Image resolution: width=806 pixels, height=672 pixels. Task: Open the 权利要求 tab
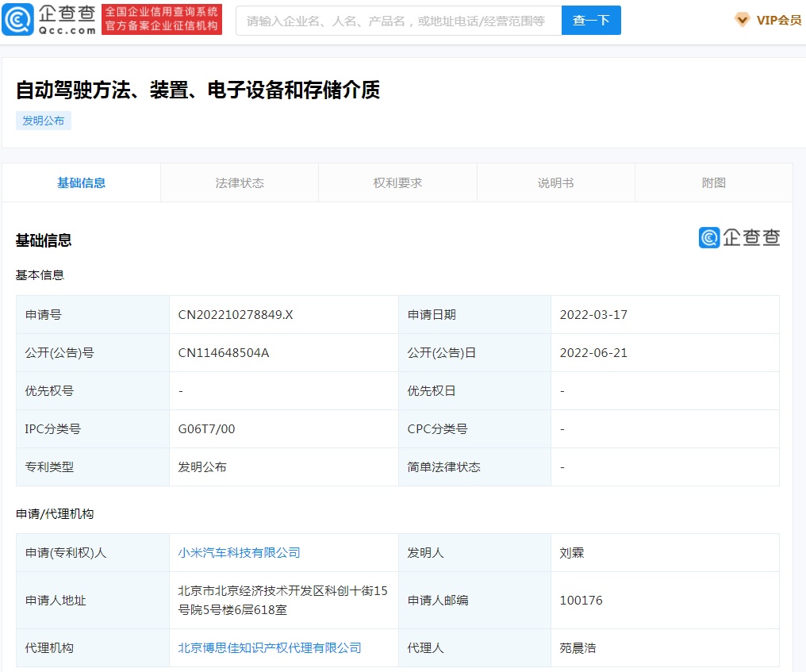397,182
